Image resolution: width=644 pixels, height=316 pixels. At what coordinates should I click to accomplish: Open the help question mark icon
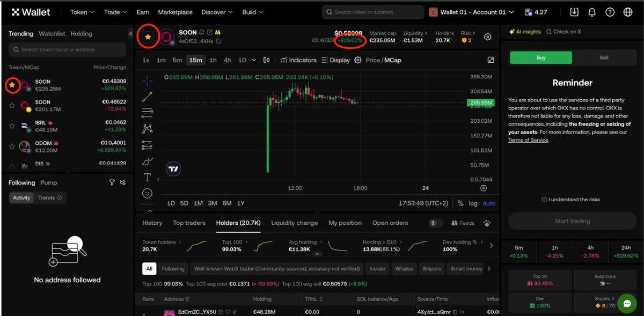610,12
